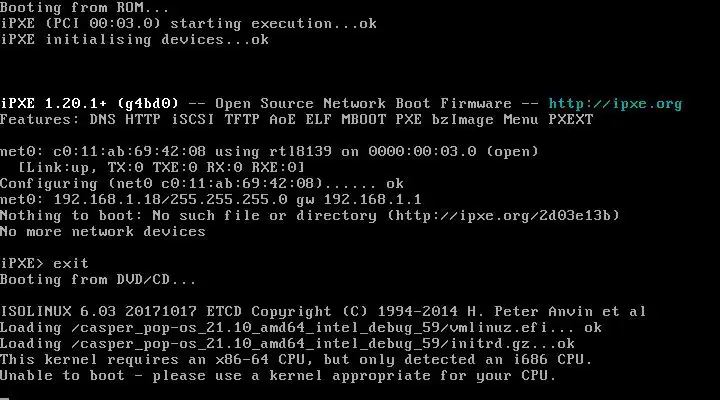Click the 'No more network devices' line
The image size is (720, 400).
coord(102,231)
